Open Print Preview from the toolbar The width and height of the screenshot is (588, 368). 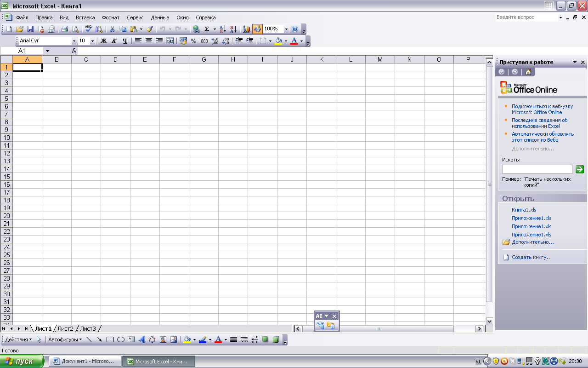pyautogui.click(x=75, y=29)
